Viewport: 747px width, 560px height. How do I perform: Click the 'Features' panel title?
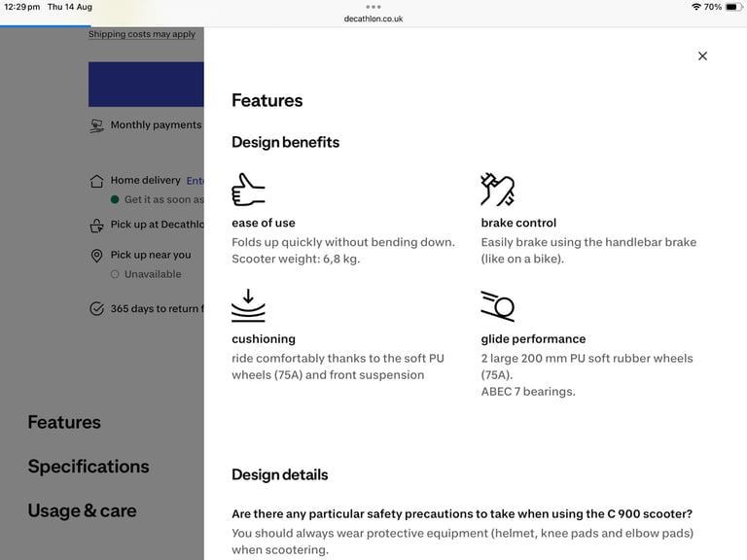coord(267,100)
